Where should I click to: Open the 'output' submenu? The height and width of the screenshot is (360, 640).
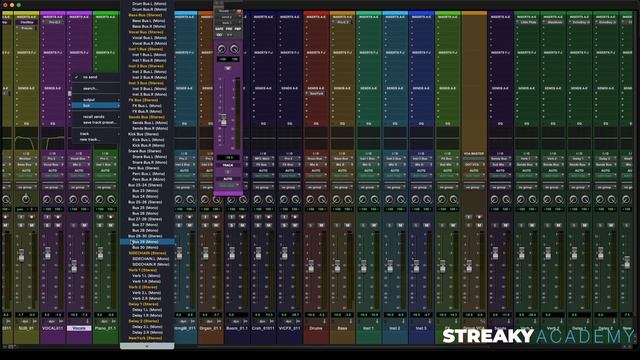click(96, 100)
